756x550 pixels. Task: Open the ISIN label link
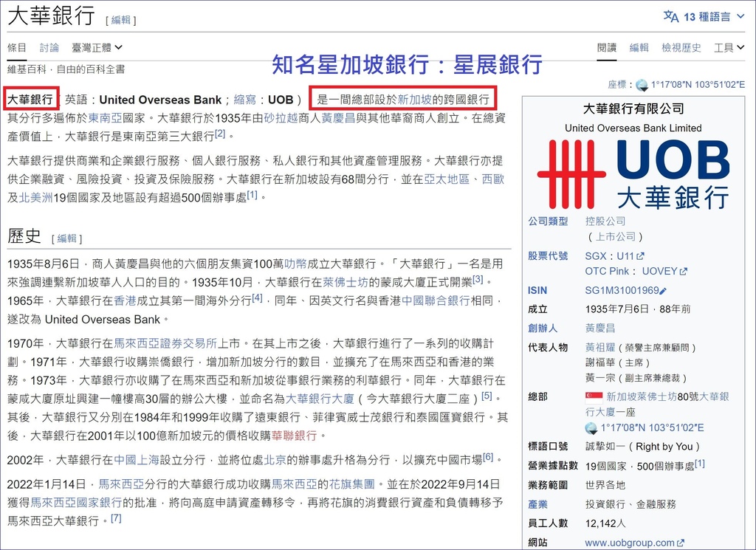[x=537, y=291]
